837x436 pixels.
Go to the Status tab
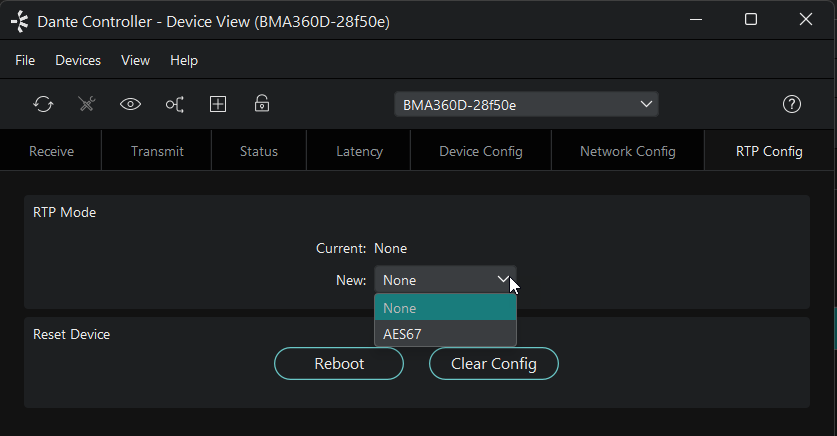click(259, 151)
